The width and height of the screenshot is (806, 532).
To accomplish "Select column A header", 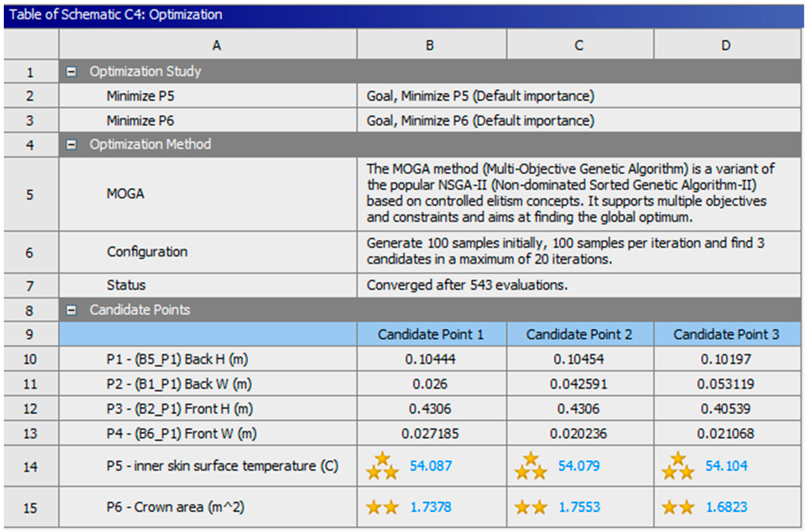I will pos(216,45).
